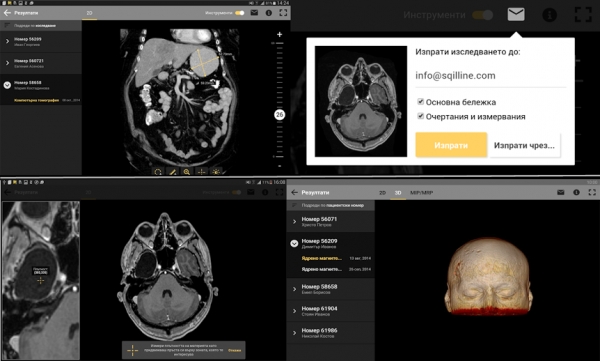Expand patient Номер 56071
Screen dimensions: 600x361
click(x=331, y=221)
